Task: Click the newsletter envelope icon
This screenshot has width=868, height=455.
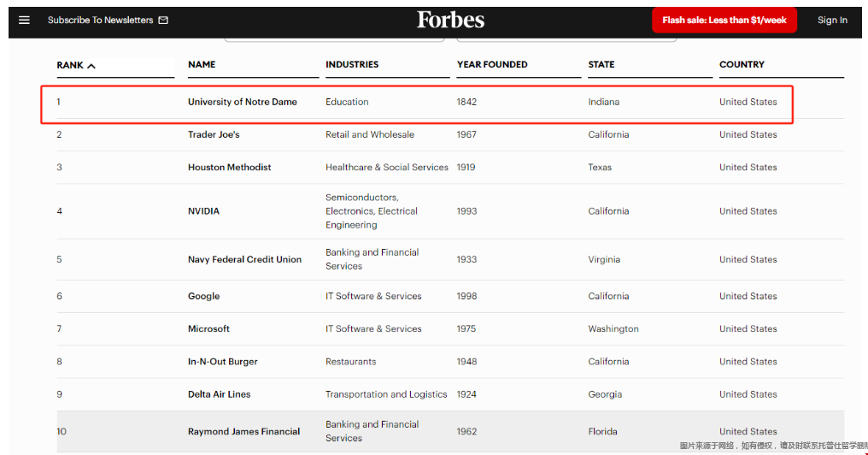Action: (163, 20)
